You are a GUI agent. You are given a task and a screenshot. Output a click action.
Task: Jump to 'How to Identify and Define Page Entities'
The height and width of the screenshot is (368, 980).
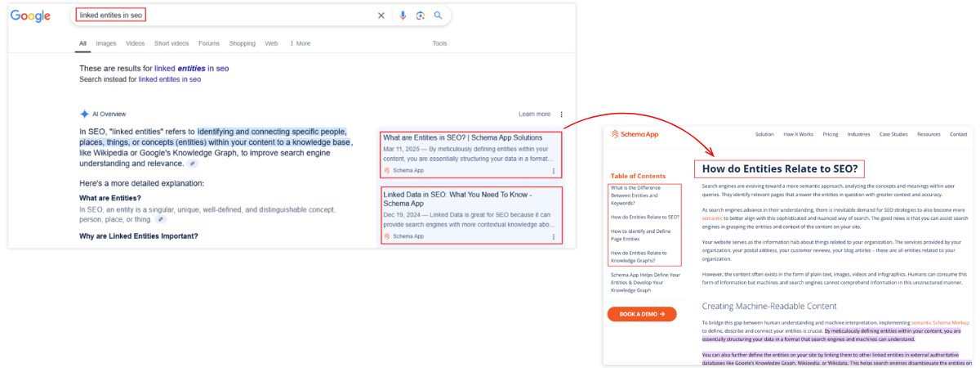pos(641,236)
